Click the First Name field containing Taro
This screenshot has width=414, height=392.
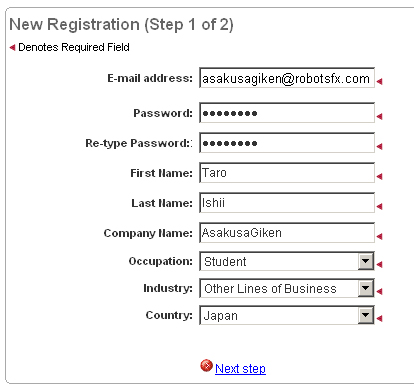tap(287, 173)
